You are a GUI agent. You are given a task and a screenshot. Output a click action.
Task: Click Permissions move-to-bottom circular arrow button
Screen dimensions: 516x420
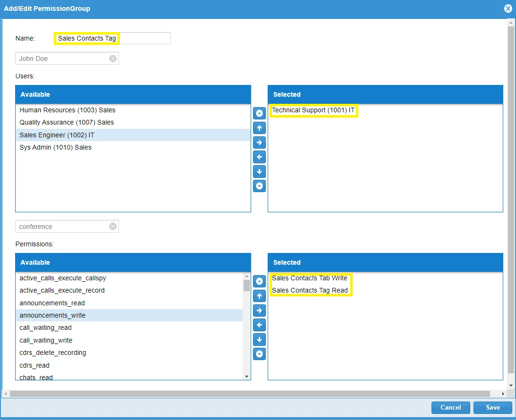(x=259, y=354)
